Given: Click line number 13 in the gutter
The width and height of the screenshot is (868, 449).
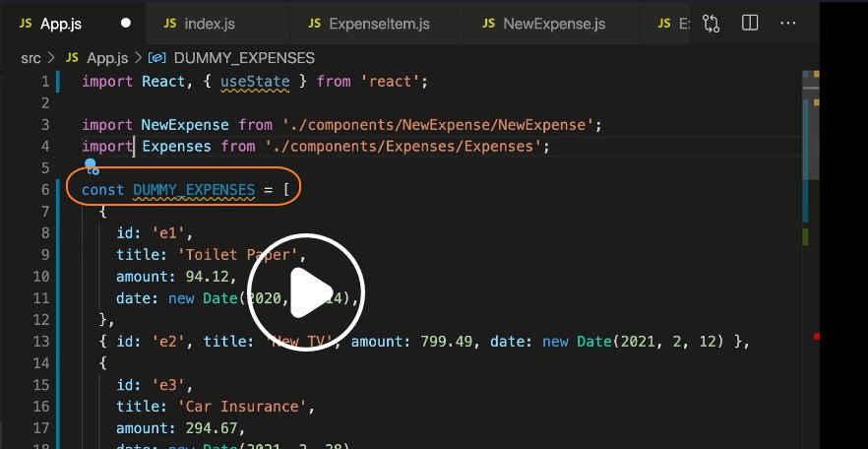Looking at the screenshot, I should click(x=41, y=341).
